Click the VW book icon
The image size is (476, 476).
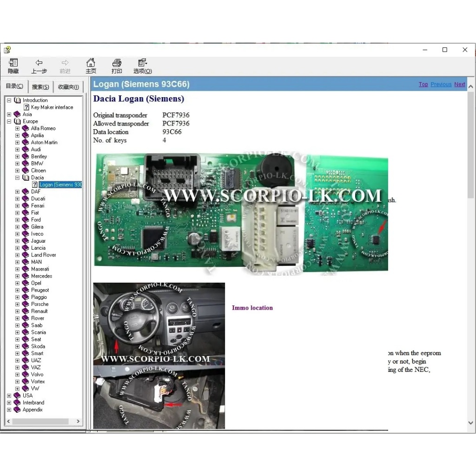pyautogui.click(x=26, y=389)
